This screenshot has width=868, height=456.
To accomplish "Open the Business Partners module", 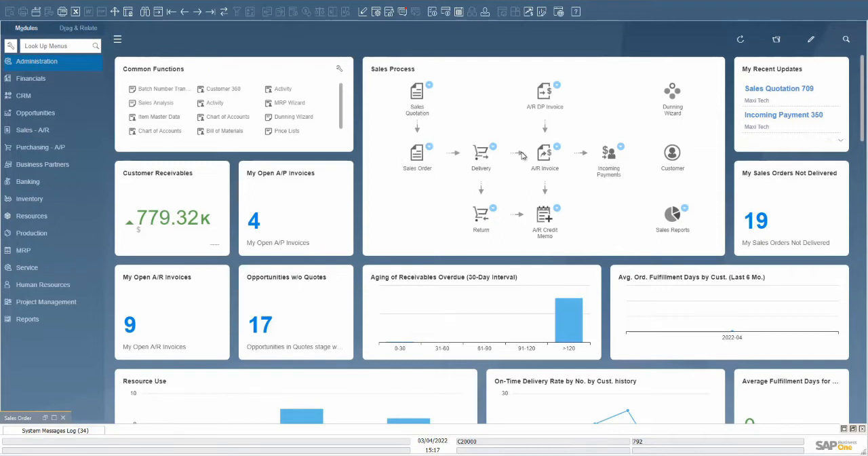I will [52, 164].
